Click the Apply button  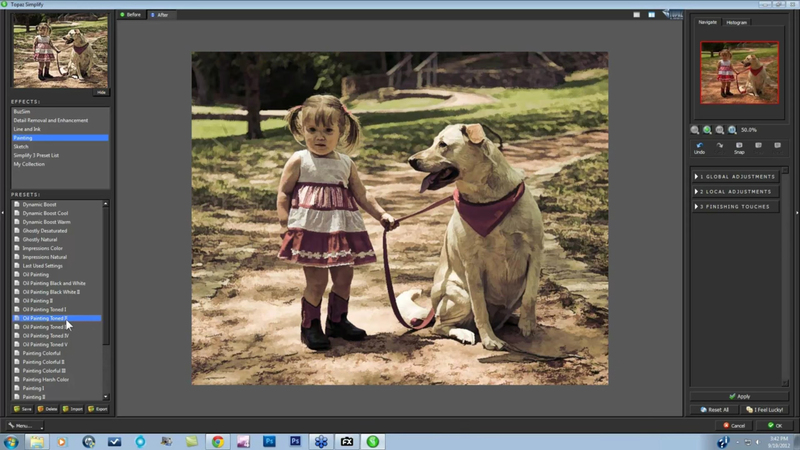[739, 396]
